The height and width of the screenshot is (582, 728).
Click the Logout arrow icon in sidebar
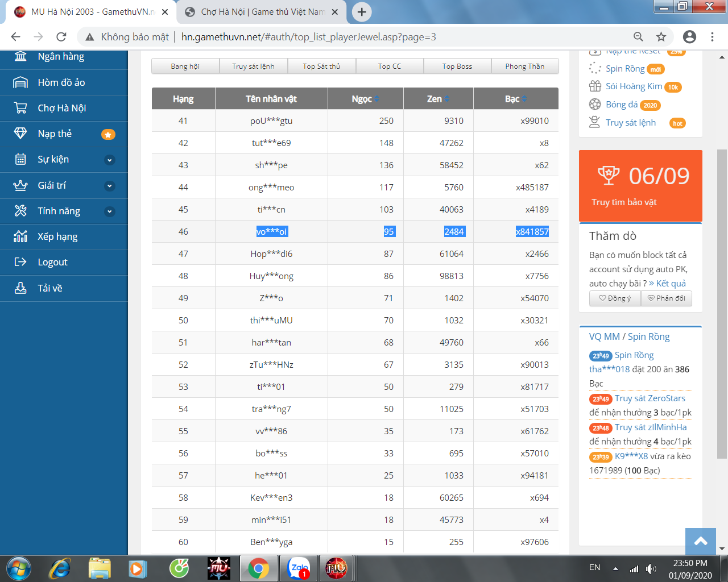20,262
